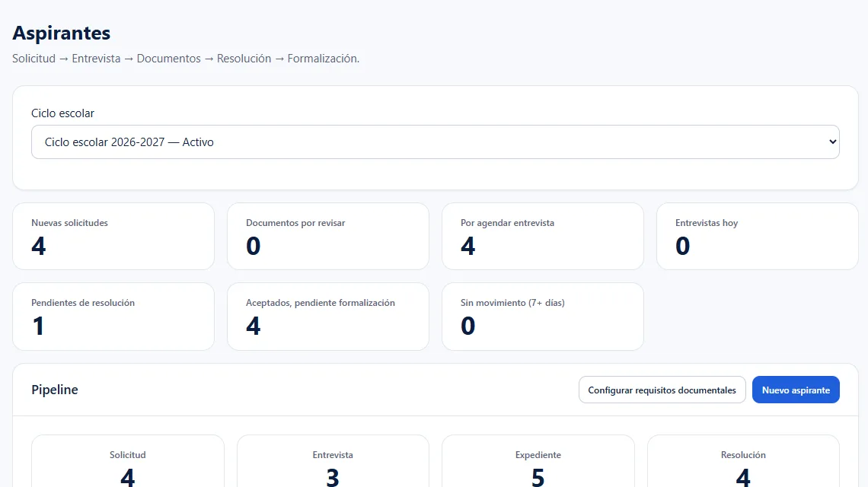Click the Aspirantes page heading

pos(62,33)
